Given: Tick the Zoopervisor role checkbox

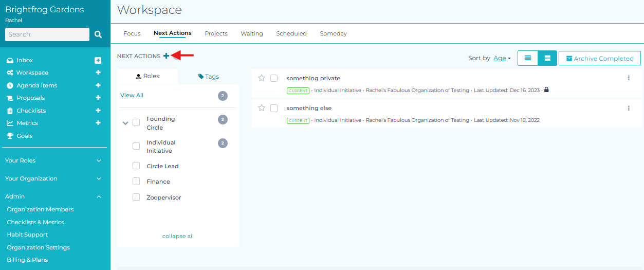Looking at the screenshot, I should [136, 197].
